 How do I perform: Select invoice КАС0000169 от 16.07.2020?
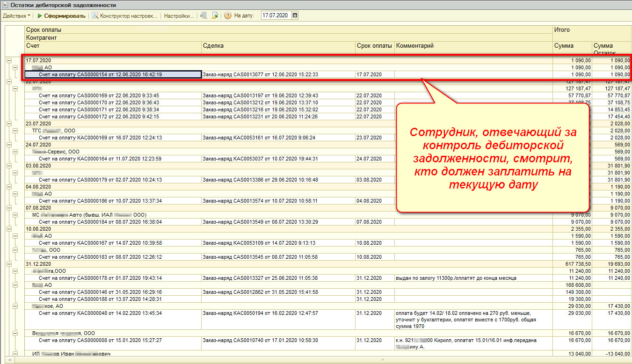[x=113, y=138]
